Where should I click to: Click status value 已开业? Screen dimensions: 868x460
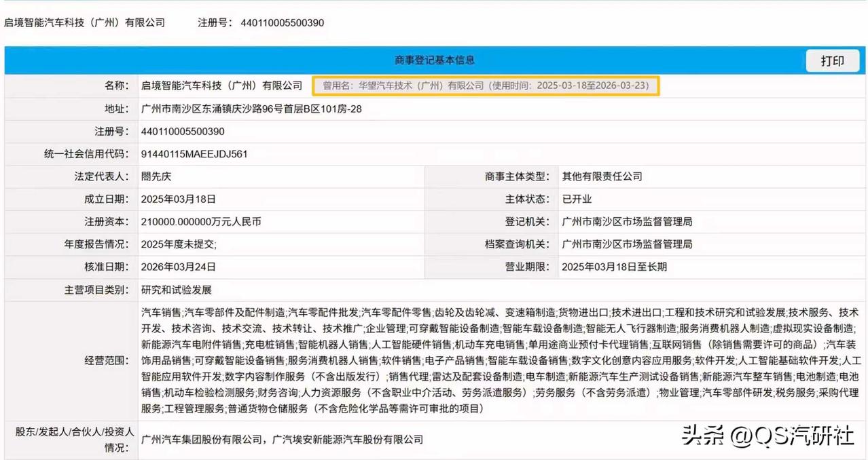pos(577,199)
